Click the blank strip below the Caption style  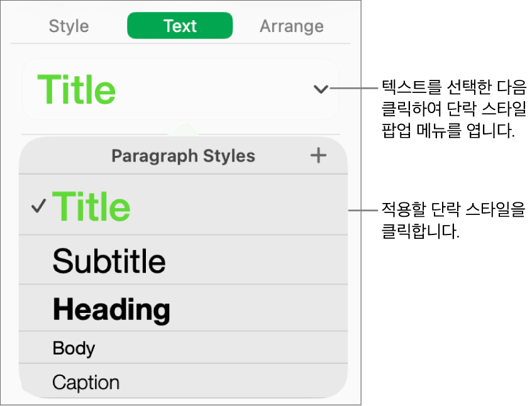pyautogui.click(x=183, y=402)
